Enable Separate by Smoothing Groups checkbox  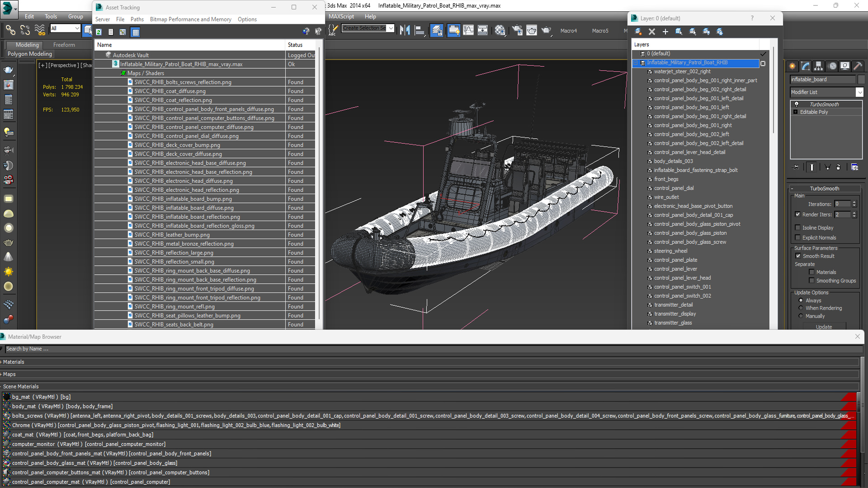click(x=811, y=281)
